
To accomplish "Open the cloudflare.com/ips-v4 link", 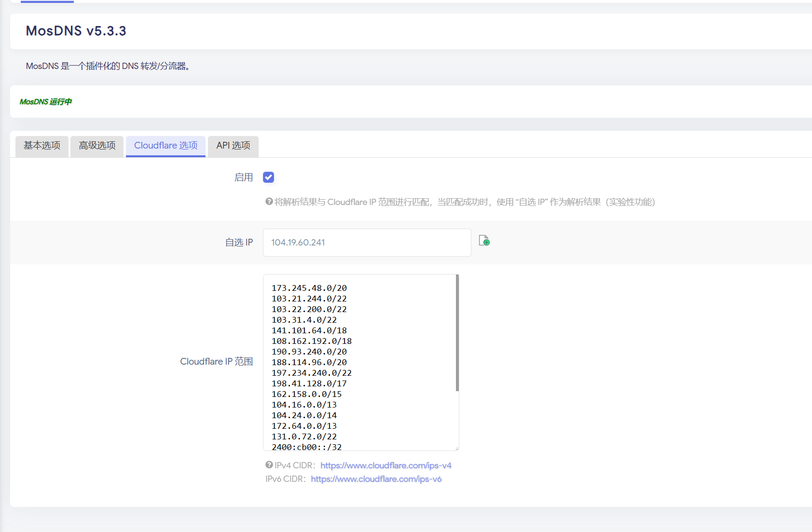I will [385, 465].
